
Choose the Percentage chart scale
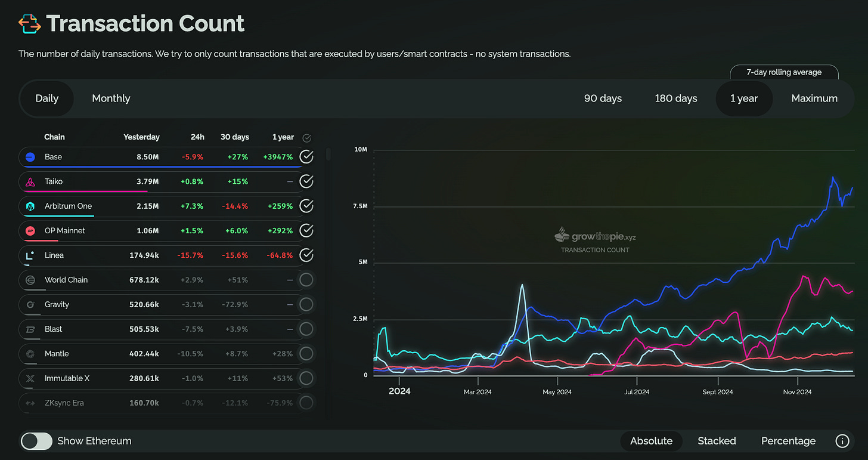[x=788, y=441]
